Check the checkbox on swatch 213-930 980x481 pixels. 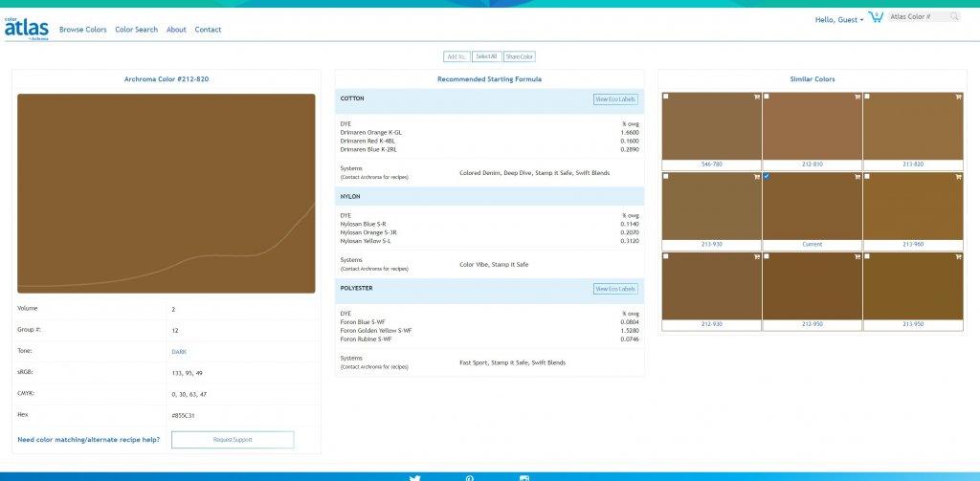pos(666,177)
